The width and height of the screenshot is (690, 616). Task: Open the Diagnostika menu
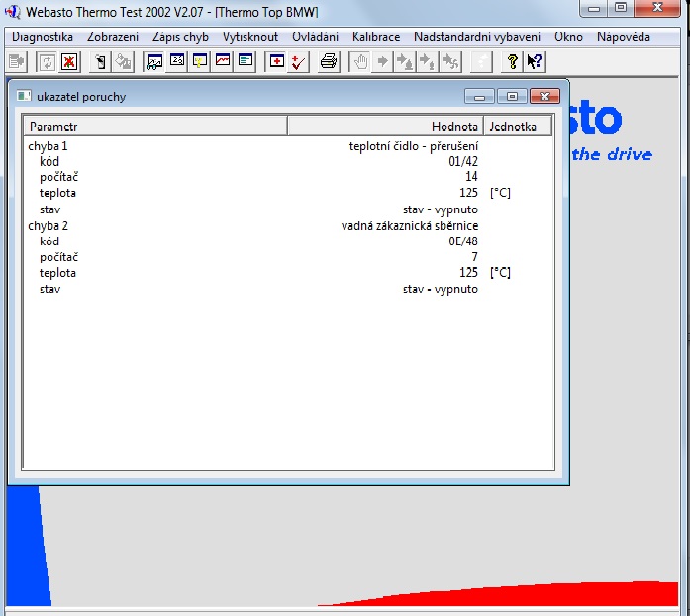coord(43,37)
